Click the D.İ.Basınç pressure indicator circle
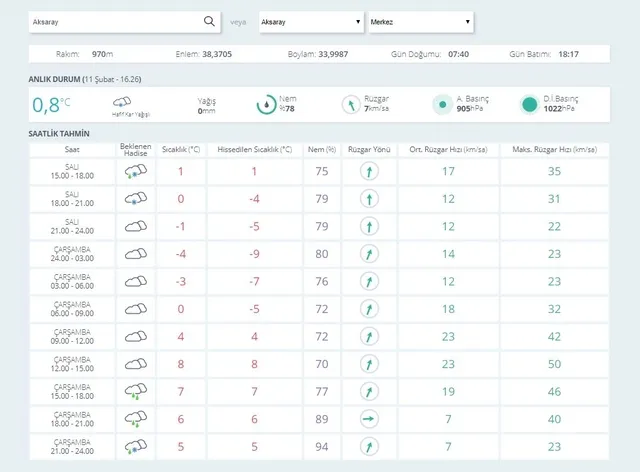This screenshot has width=640, height=472. pos(529,105)
